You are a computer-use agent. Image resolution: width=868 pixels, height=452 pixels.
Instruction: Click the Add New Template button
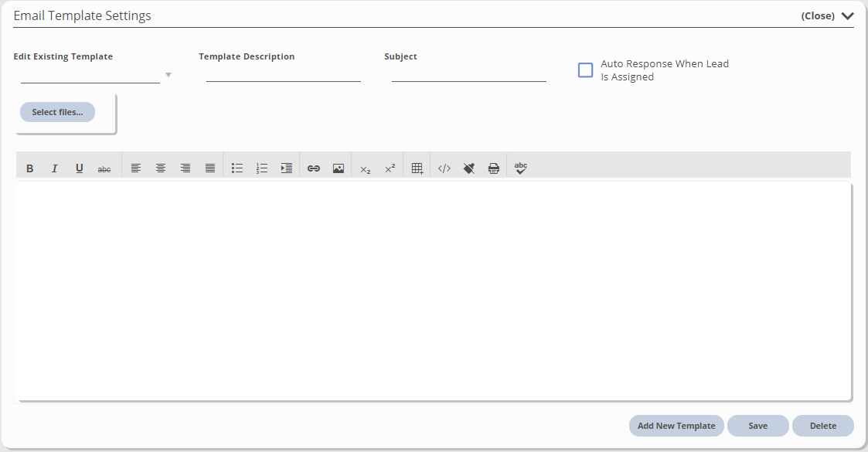pyautogui.click(x=676, y=426)
